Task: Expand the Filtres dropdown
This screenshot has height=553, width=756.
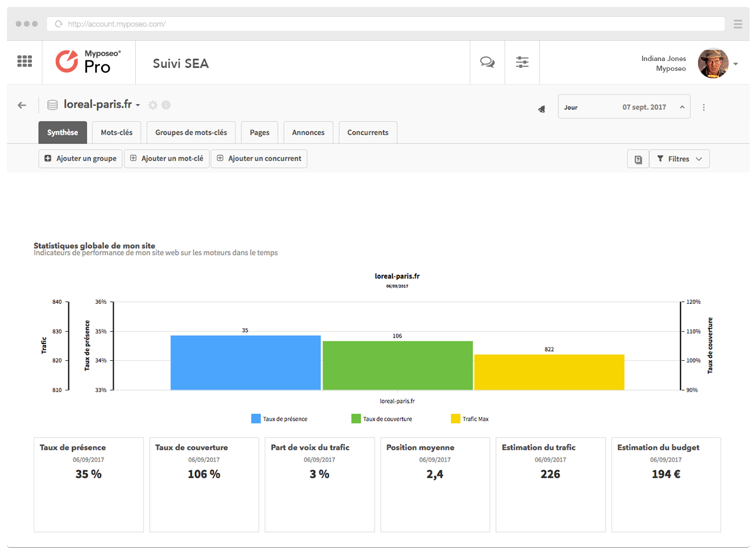Action: pyautogui.click(x=679, y=159)
